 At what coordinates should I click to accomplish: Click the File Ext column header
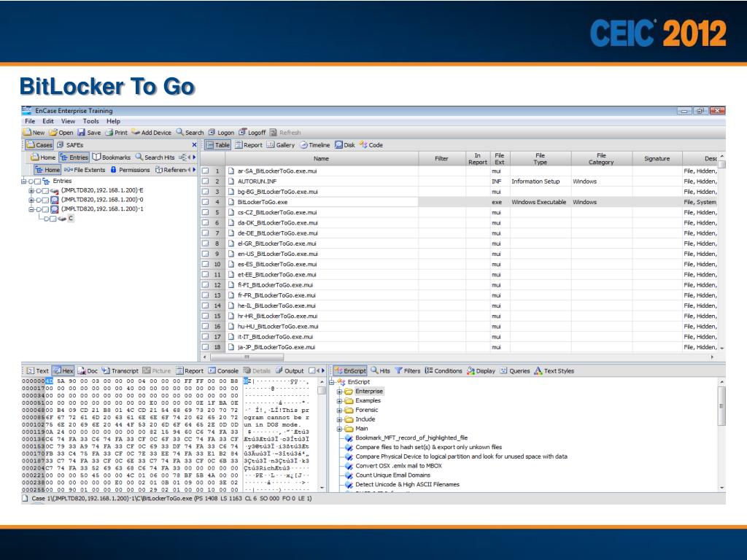coord(499,158)
